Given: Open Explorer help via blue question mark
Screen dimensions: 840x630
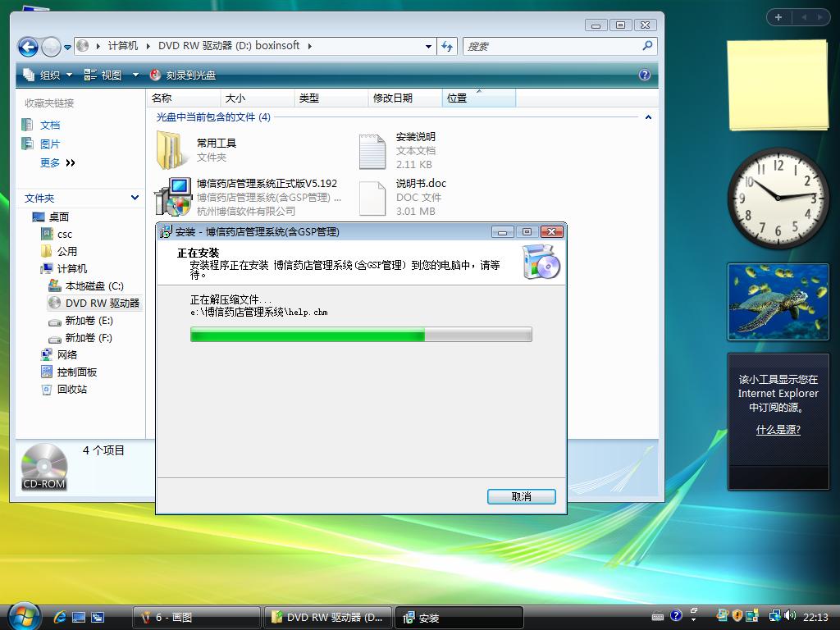Looking at the screenshot, I should click(645, 75).
